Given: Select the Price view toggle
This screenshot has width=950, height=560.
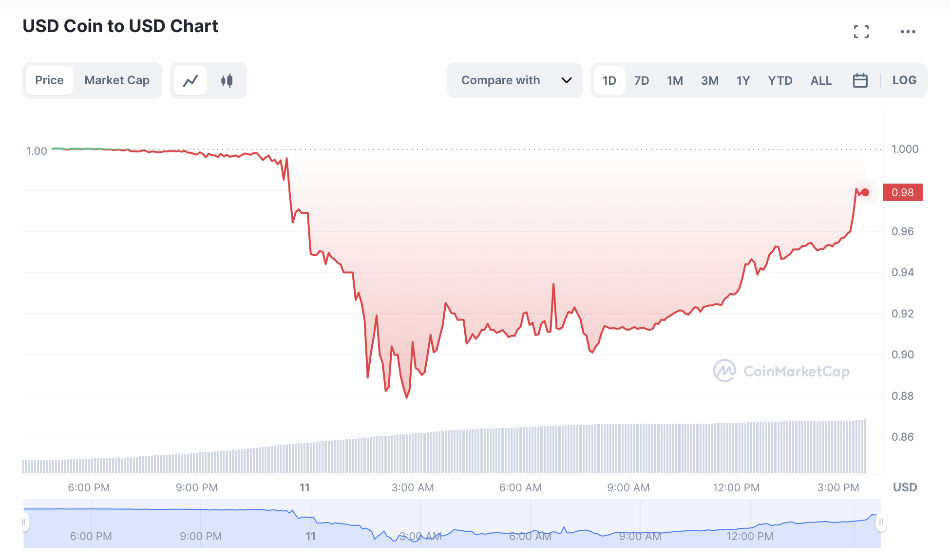Looking at the screenshot, I should click(x=49, y=80).
